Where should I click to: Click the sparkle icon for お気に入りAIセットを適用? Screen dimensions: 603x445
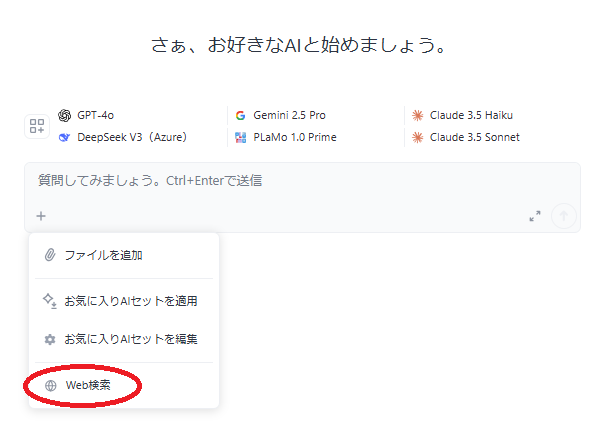click(x=50, y=301)
